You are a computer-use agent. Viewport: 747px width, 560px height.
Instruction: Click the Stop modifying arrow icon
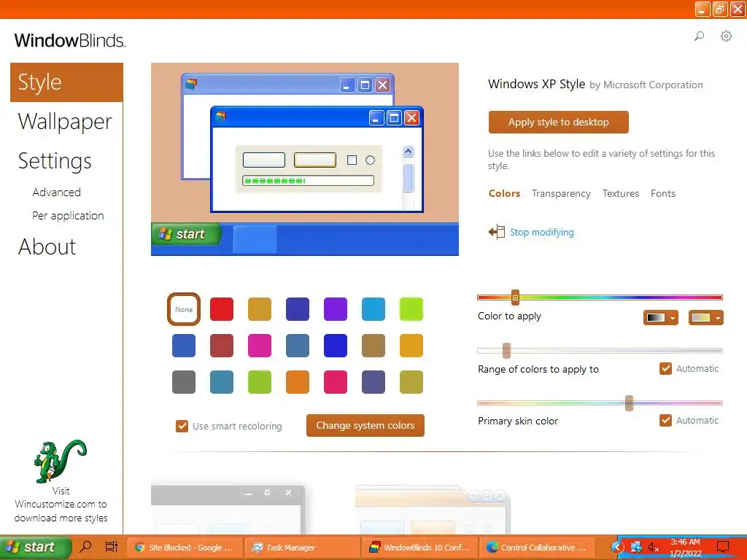[x=496, y=232]
